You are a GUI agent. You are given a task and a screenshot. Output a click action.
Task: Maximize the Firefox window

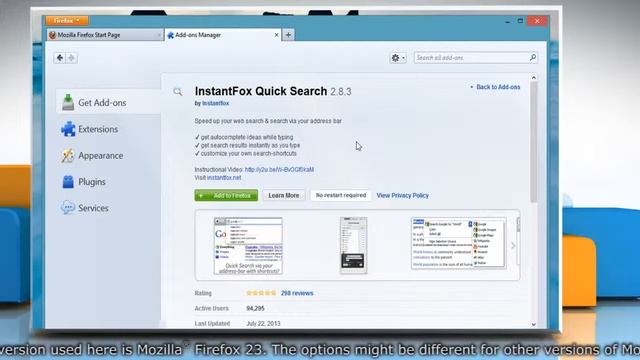(x=520, y=20)
